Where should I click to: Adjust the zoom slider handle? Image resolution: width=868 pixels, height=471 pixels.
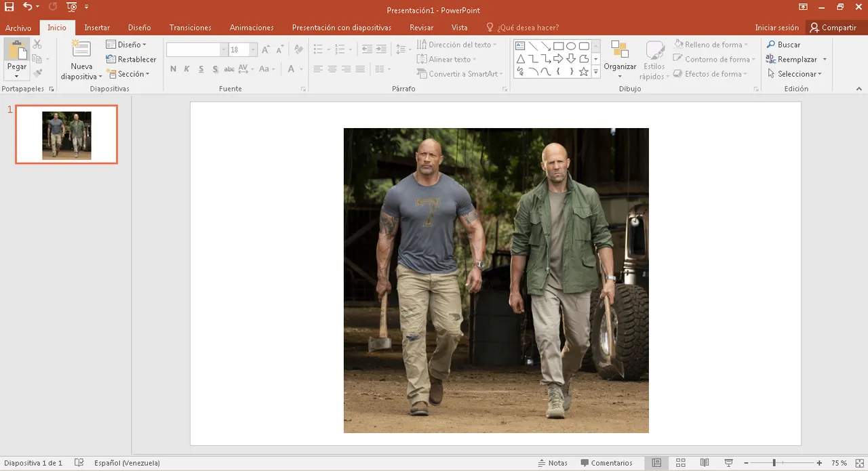[x=774, y=463]
